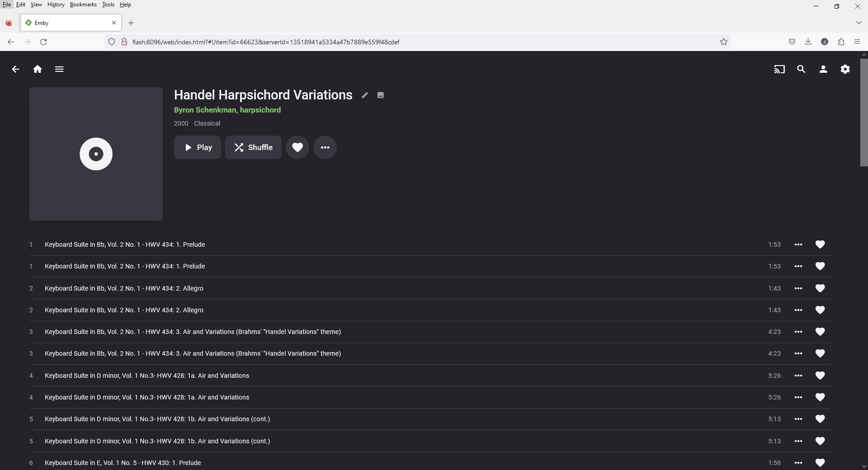Image resolution: width=868 pixels, height=470 pixels.
Task: Open the Firefox downloads panel
Action: pyautogui.click(x=808, y=42)
